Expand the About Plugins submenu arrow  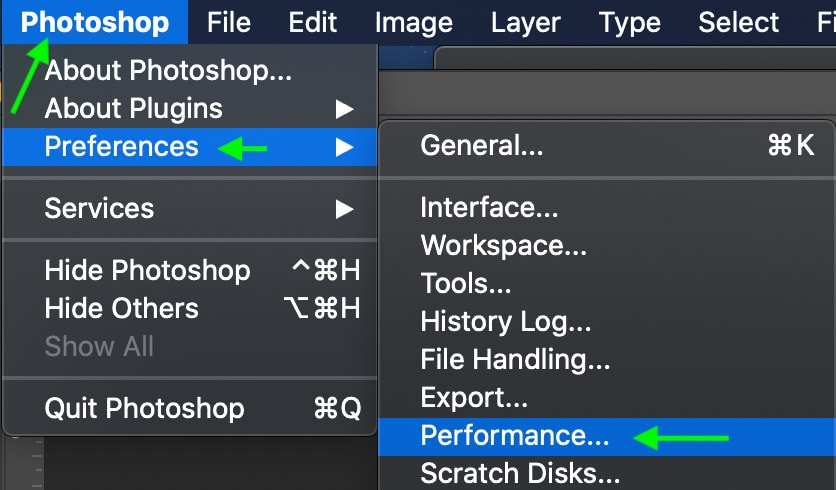pos(344,109)
